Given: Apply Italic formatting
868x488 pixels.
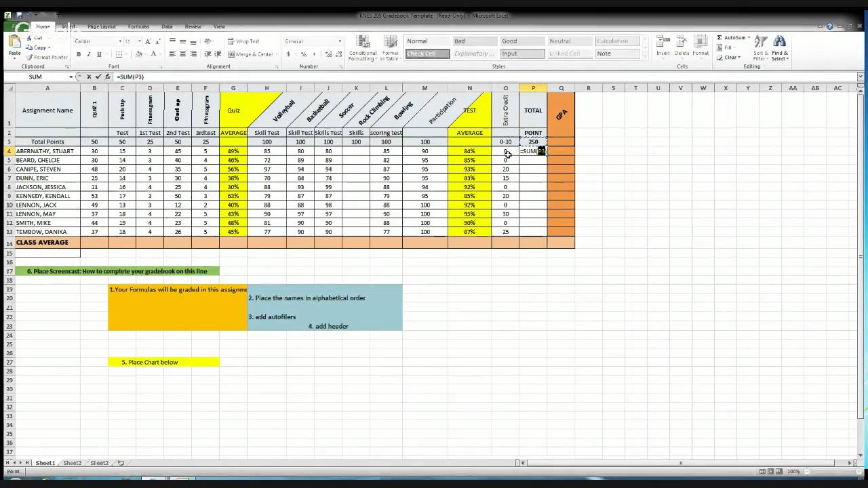Looking at the screenshot, I should click(x=89, y=54).
